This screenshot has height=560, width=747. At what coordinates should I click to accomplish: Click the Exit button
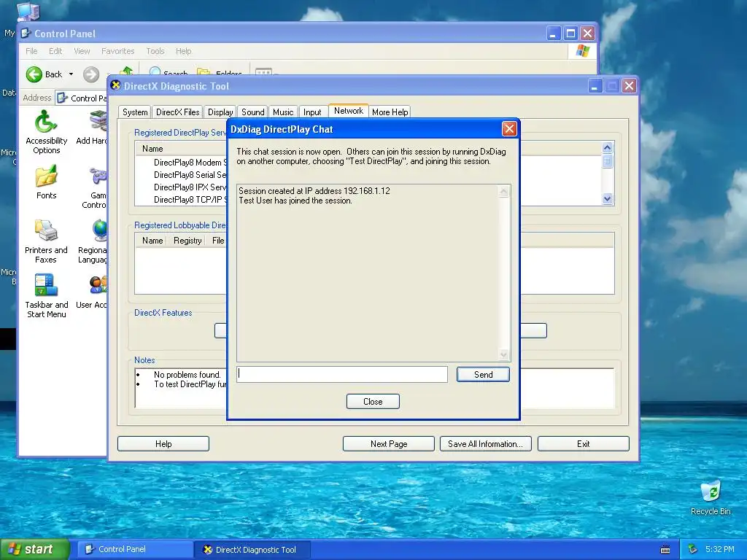point(583,444)
